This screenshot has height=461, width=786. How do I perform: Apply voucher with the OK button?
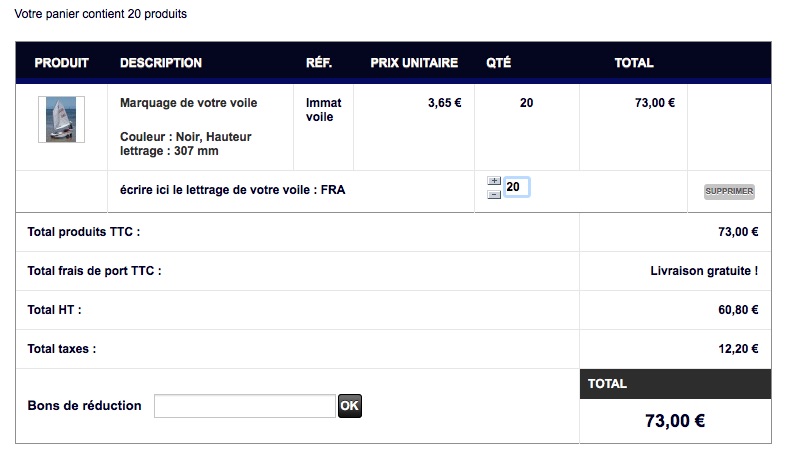[350, 405]
